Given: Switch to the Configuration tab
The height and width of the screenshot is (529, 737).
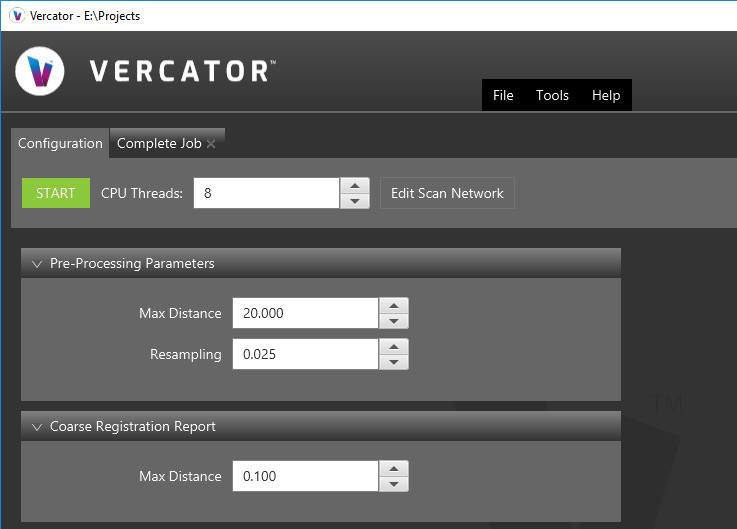Looking at the screenshot, I should [60, 143].
